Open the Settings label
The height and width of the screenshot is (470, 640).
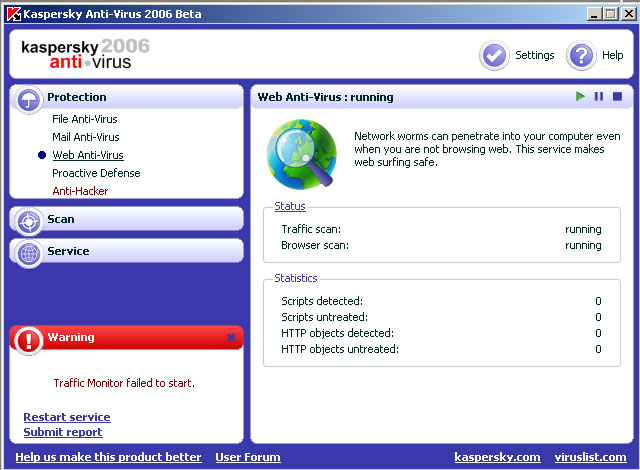[535, 55]
